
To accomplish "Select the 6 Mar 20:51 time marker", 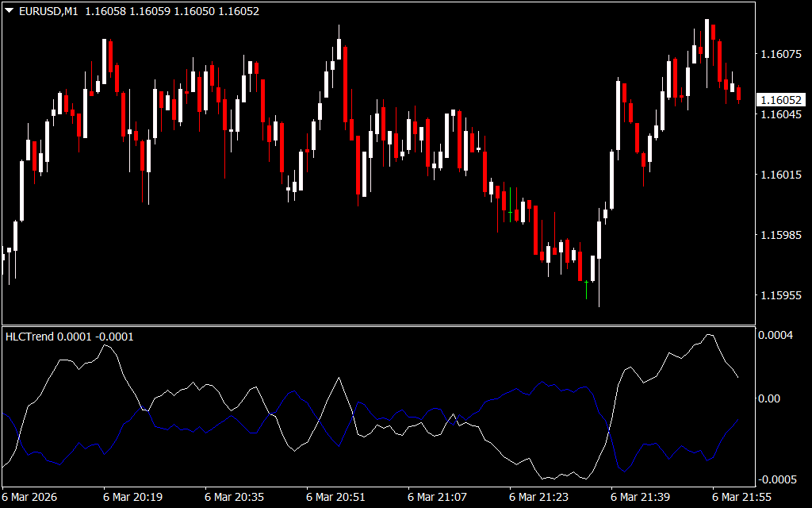I will pyautogui.click(x=336, y=497).
